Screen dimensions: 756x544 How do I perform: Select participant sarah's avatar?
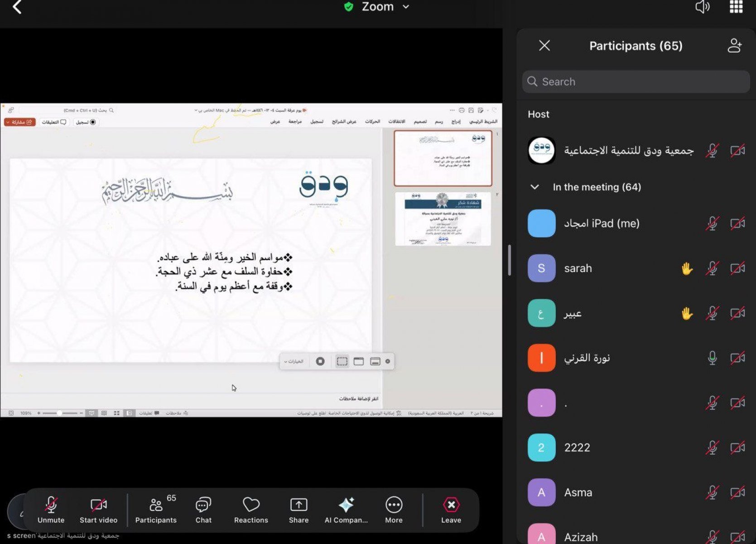(541, 268)
